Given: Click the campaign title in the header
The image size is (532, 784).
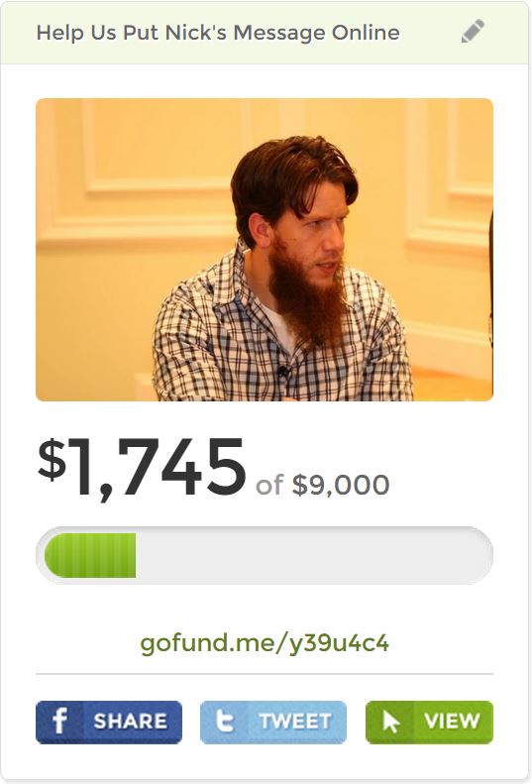Looking at the screenshot, I should pos(218,33).
